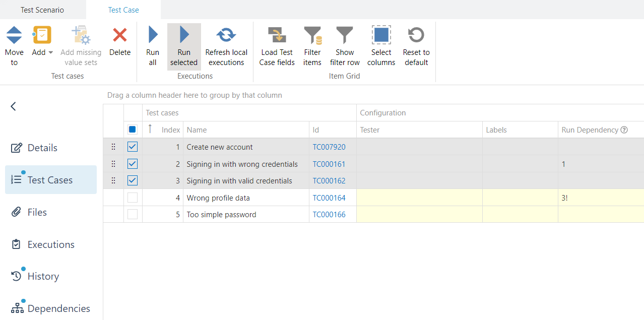Open Select columns chooser
Screen dimensions: 644x320
click(381, 35)
